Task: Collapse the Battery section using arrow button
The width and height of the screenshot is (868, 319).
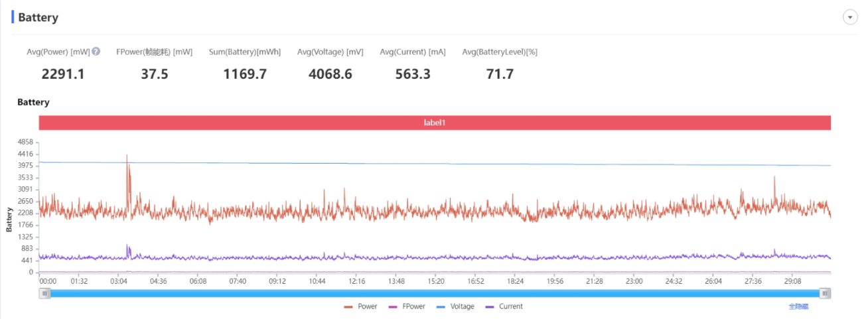Action: (850, 18)
